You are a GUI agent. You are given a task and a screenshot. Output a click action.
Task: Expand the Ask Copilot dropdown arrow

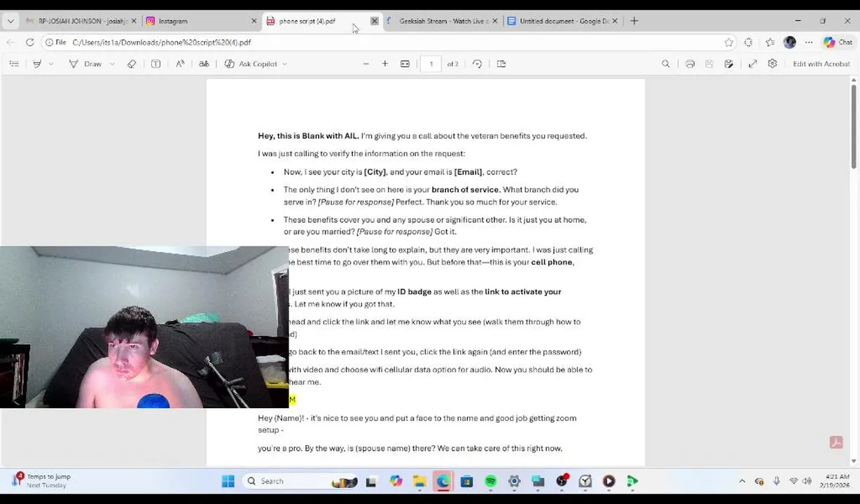(x=284, y=64)
